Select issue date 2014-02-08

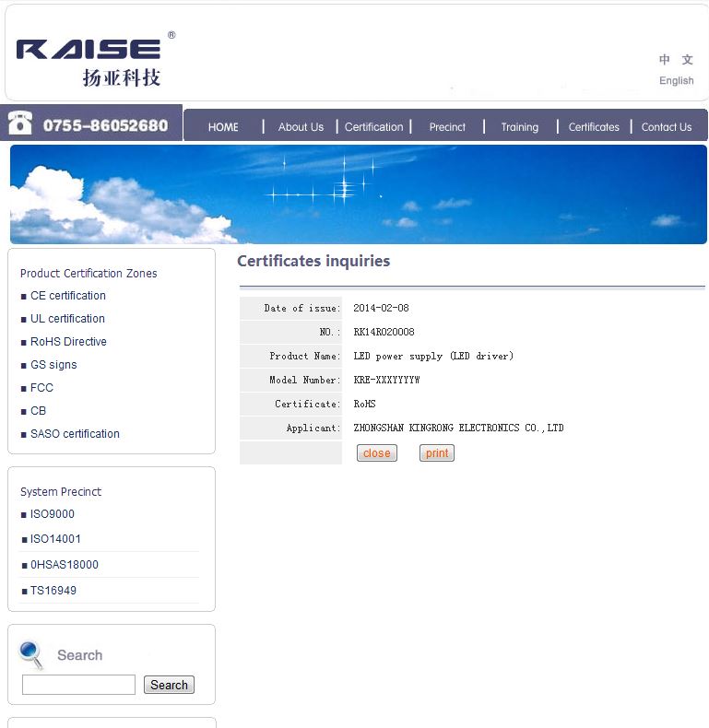(x=381, y=308)
